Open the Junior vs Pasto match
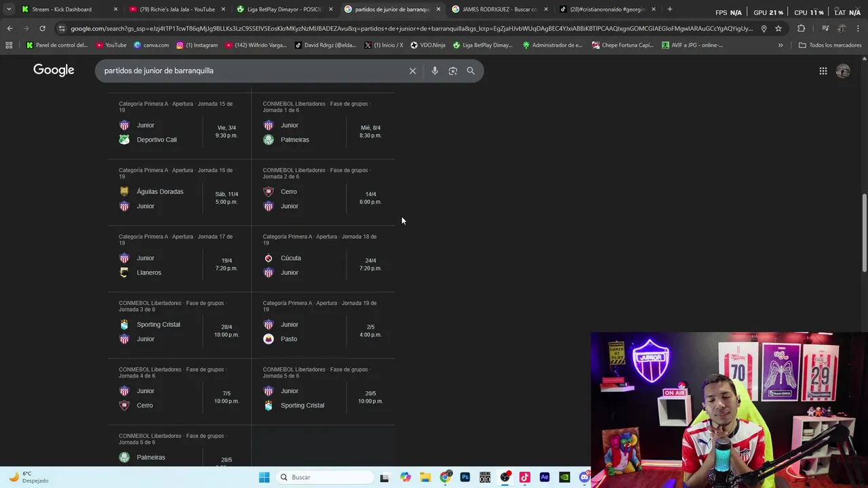This screenshot has height=488, width=868. click(x=323, y=325)
